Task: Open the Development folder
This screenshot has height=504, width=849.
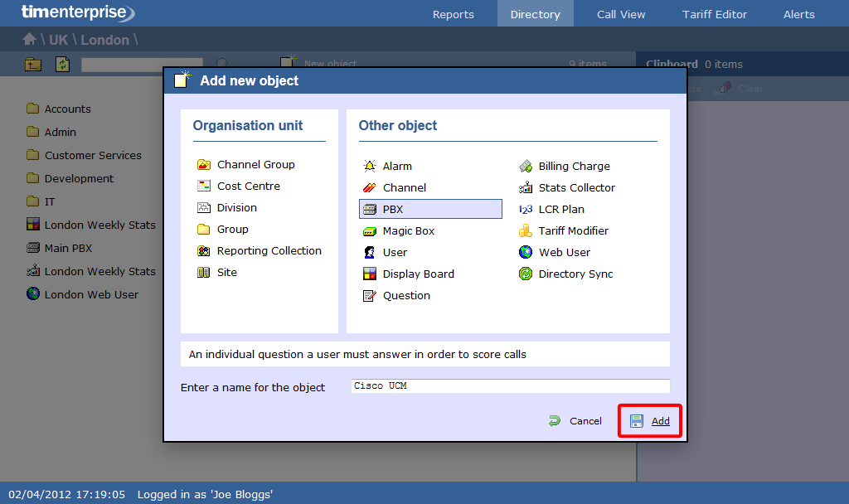Action: (x=70, y=179)
